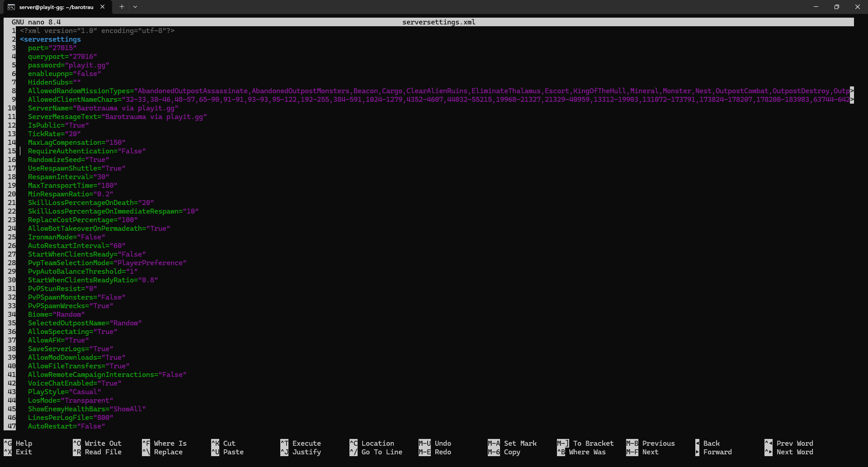868x467 pixels.
Task: Click the Write Out shortcut
Action: tap(97, 443)
